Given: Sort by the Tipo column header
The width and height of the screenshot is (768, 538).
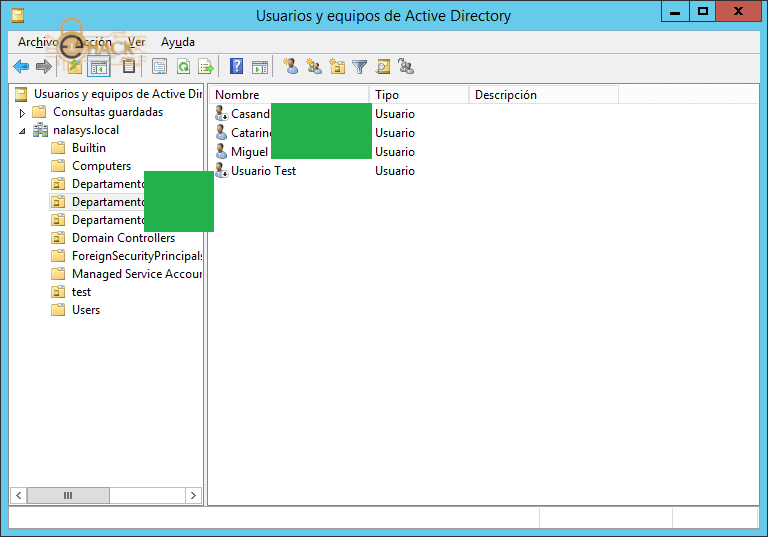Looking at the screenshot, I should 419,95.
